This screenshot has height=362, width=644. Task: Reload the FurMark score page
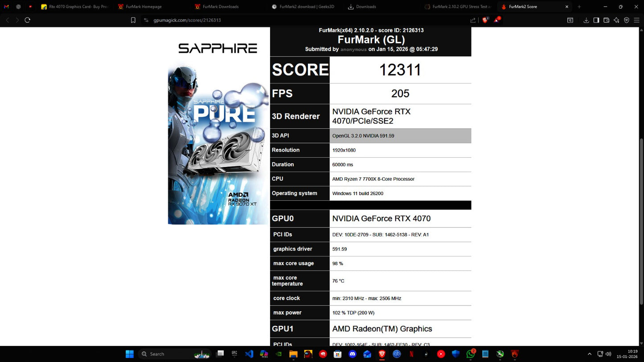pyautogui.click(x=28, y=20)
